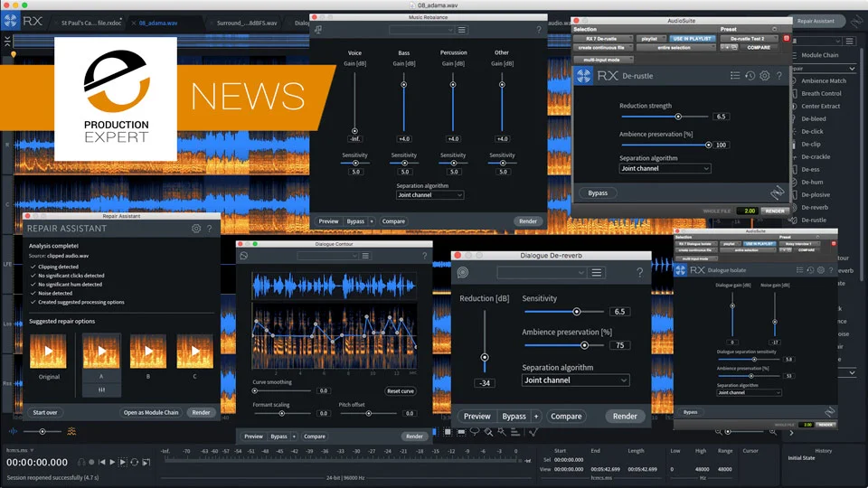This screenshot has height=488, width=868.
Task: Open the De-rustle Test 2 preset dropdown
Action: [x=749, y=39]
